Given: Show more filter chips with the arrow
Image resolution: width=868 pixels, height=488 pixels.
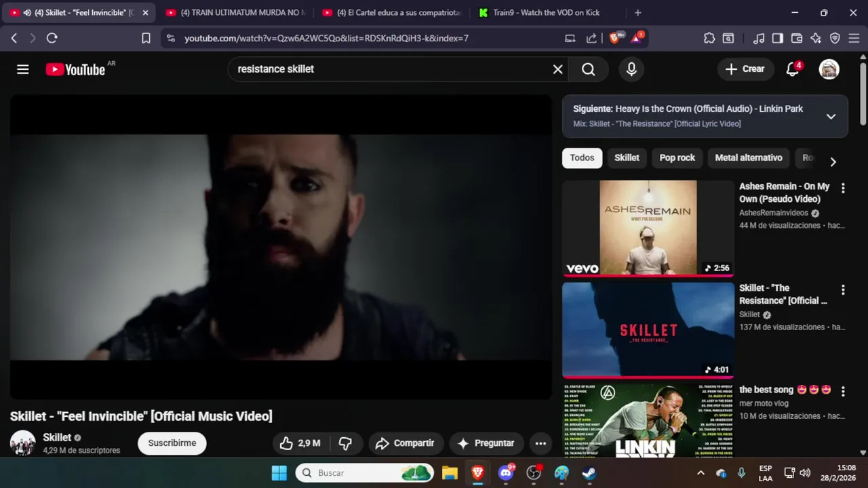Looking at the screenshot, I should point(833,161).
